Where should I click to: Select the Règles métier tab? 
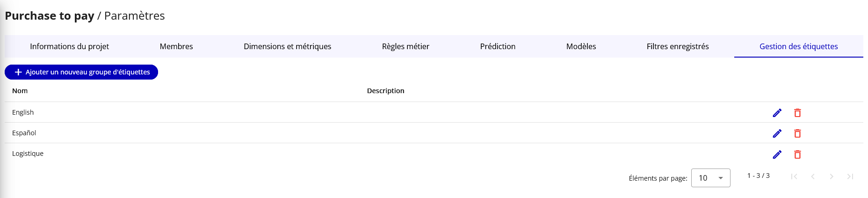point(405,46)
